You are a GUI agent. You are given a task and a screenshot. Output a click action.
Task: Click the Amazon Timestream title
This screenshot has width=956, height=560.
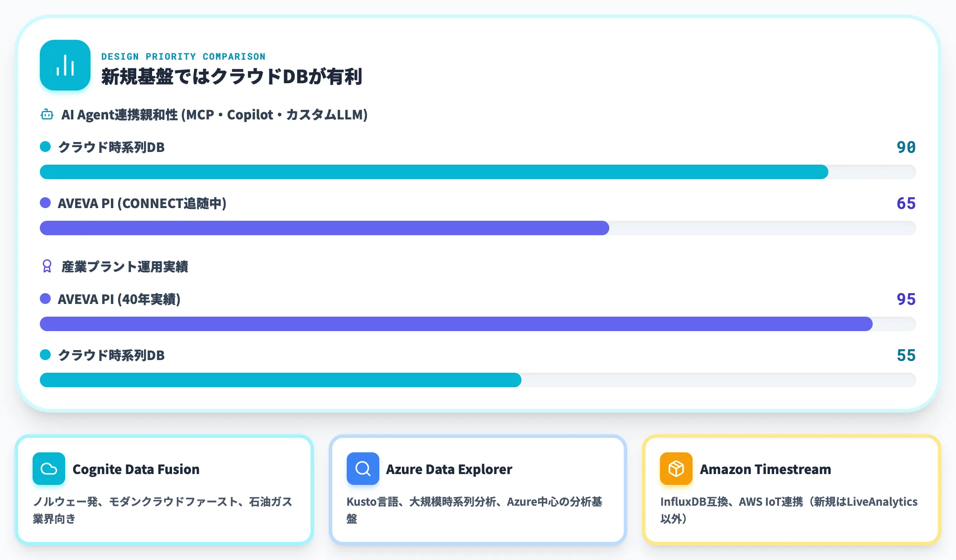(765, 469)
